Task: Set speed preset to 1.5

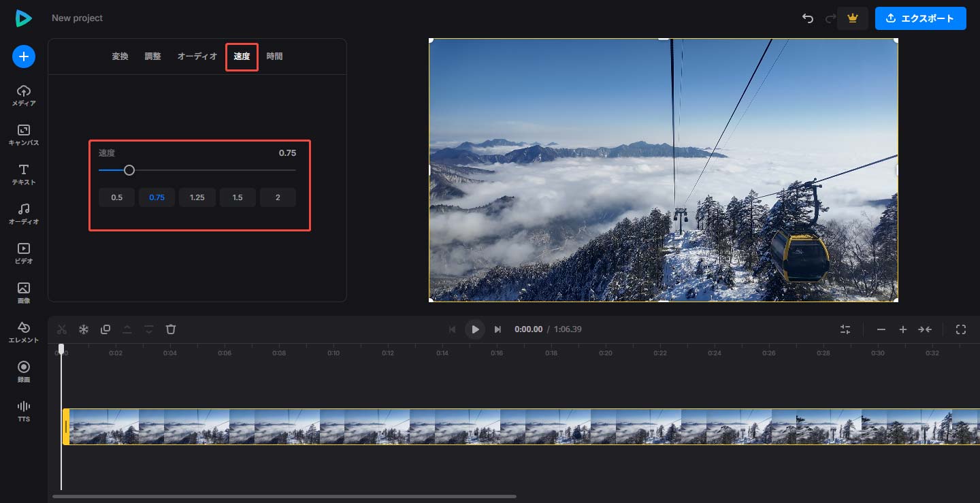Action: (x=238, y=197)
